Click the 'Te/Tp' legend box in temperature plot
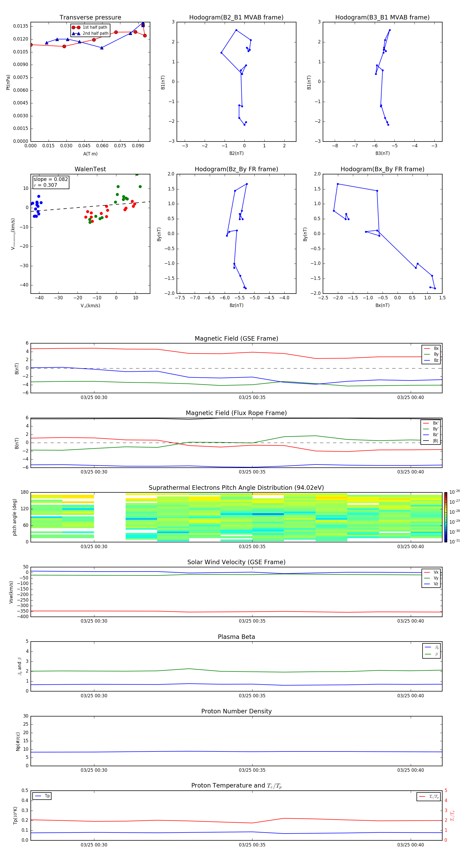The height and width of the screenshot is (868, 473). [x=429, y=796]
